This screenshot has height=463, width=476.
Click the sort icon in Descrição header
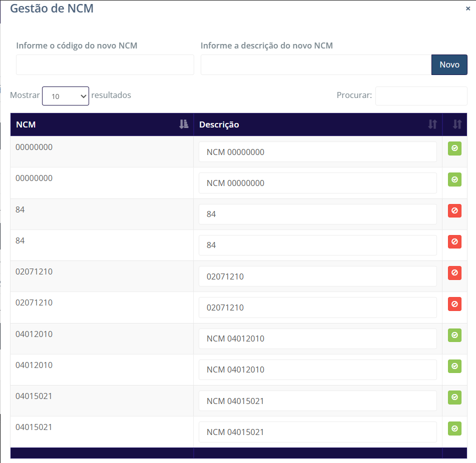(432, 124)
